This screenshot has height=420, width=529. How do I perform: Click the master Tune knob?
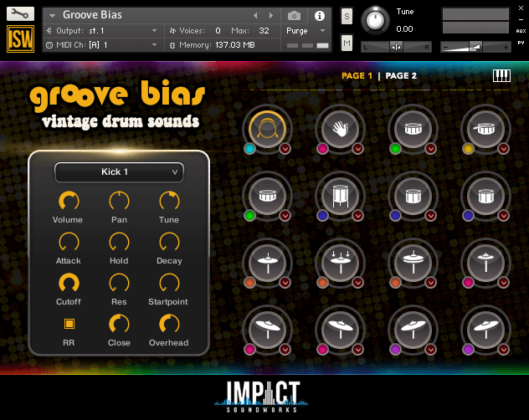[x=375, y=21]
